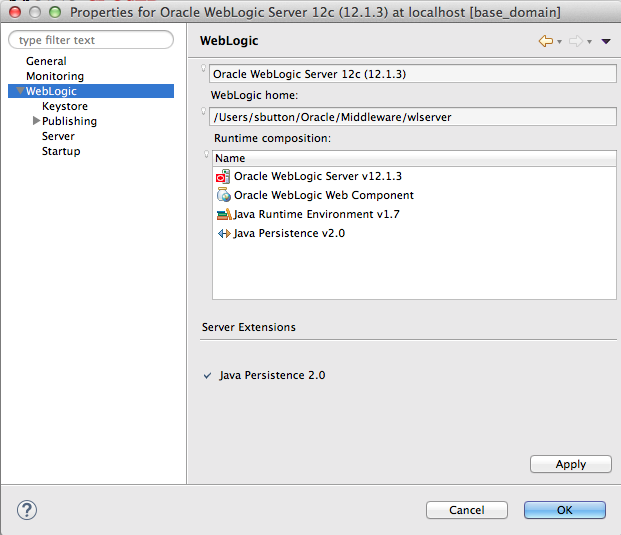Screen dimensions: 621x535
Task: Toggle the Java Persistence 2.0 checkmark
Action: tap(207, 375)
